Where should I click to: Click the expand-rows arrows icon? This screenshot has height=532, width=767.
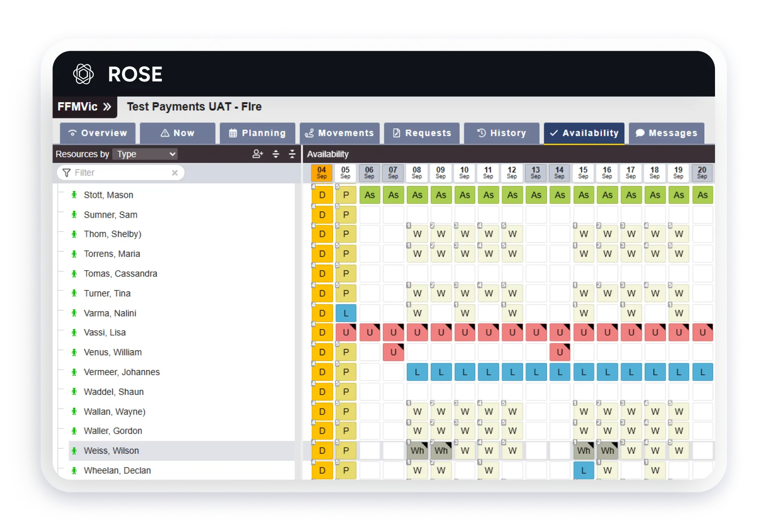click(276, 154)
